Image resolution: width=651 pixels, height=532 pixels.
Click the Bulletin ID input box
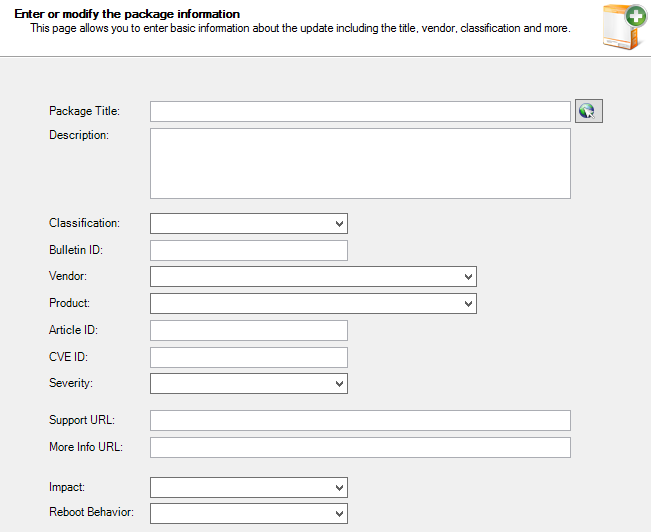click(x=248, y=250)
